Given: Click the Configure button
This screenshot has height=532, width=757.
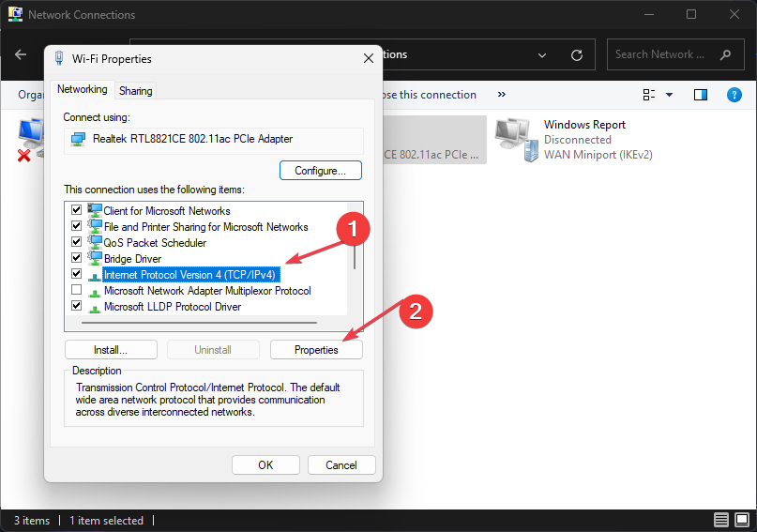Looking at the screenshot, I should pos(321,171).
